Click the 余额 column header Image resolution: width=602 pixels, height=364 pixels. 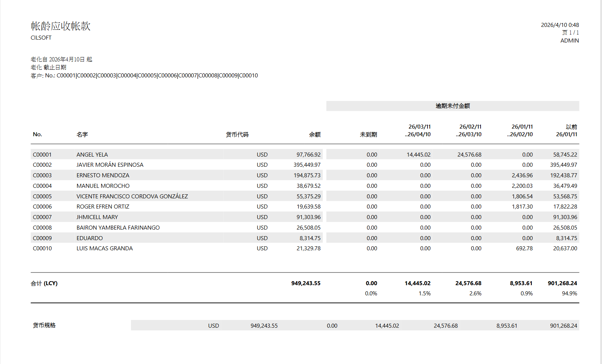click(314, 135)
